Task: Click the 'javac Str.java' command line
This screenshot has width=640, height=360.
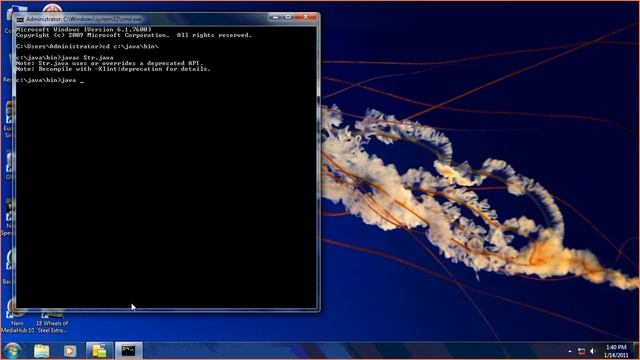Action: (65, 58)
